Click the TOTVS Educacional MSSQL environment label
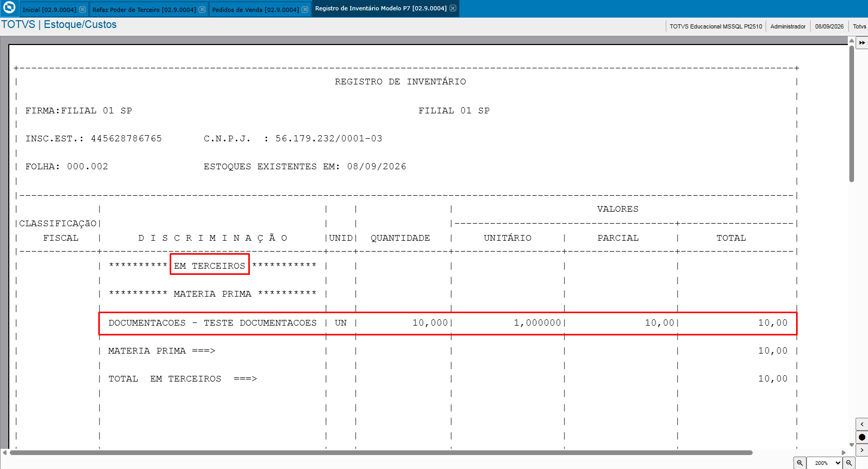The height and width of the screenshot is (469, 868). [716, 26]
